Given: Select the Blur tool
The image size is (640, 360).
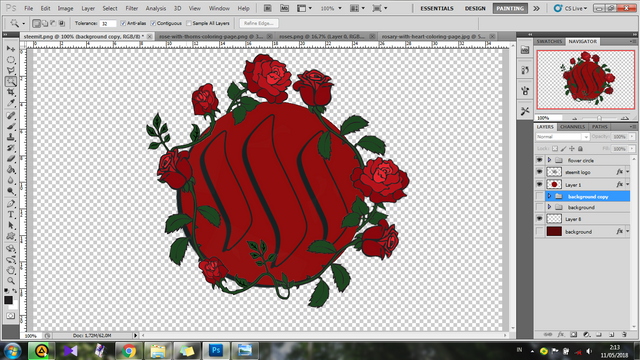Looking at the screenshot, I should (11, 180).
